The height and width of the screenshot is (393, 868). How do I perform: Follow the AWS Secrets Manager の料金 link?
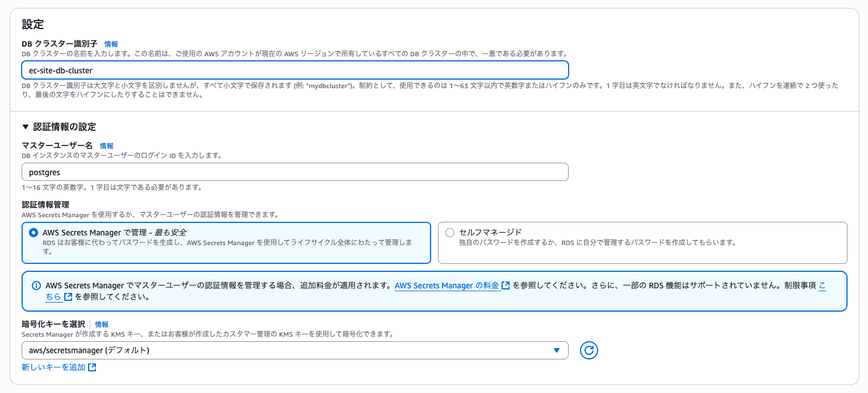tap(446, 286)
